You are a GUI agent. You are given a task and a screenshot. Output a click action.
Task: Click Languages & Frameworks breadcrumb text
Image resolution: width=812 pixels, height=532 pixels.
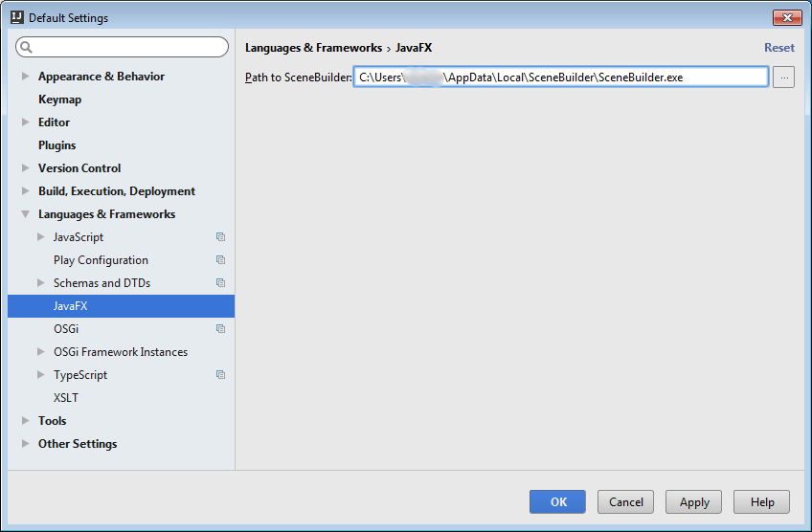point(313,48)
